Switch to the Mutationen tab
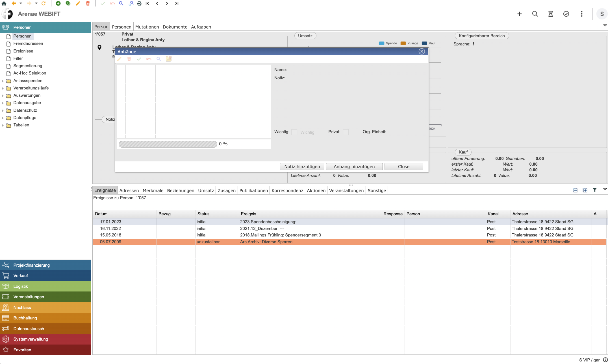 [147, 27]
